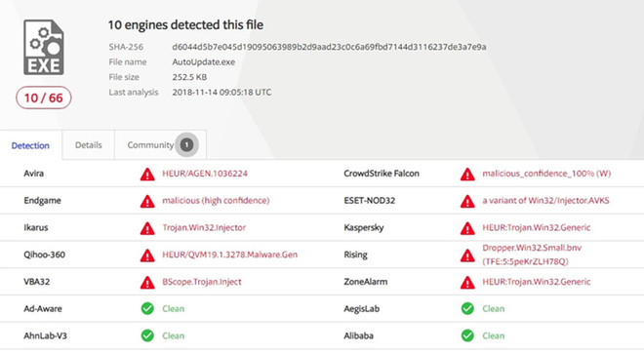Click the Rising warning triangle icon

pyautogui.click(x=467, y=255)
